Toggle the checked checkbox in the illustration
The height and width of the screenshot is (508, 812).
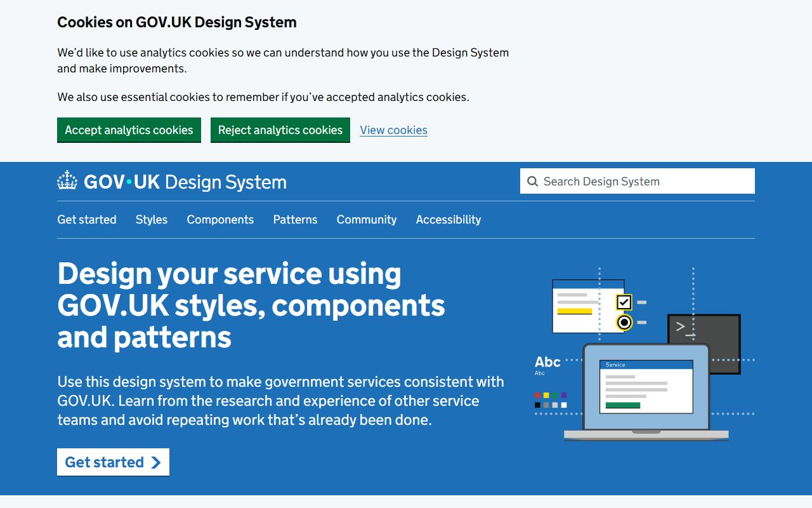[x=624, y=303]
